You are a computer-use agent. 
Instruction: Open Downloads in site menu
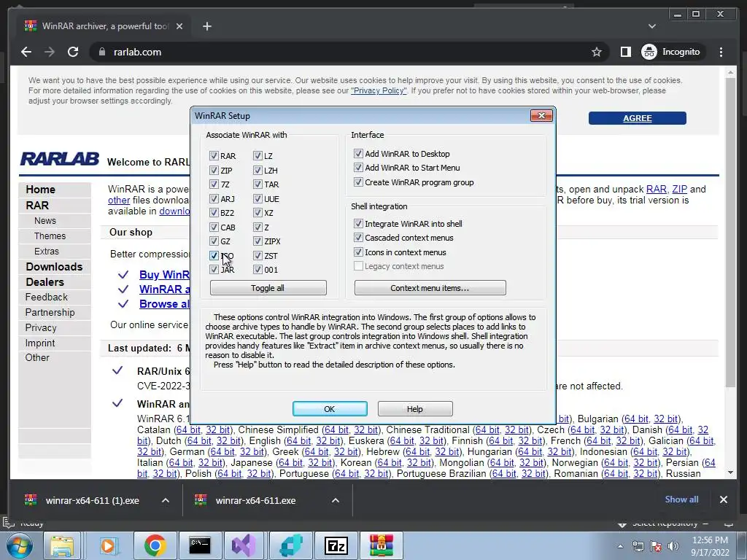tap(54, 267)
